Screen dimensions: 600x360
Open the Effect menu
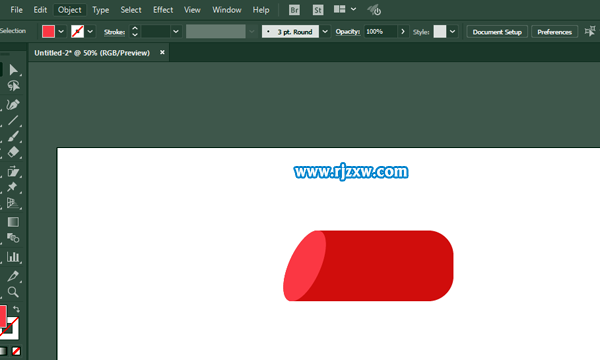pyautogui.click(x=163, y=10)
